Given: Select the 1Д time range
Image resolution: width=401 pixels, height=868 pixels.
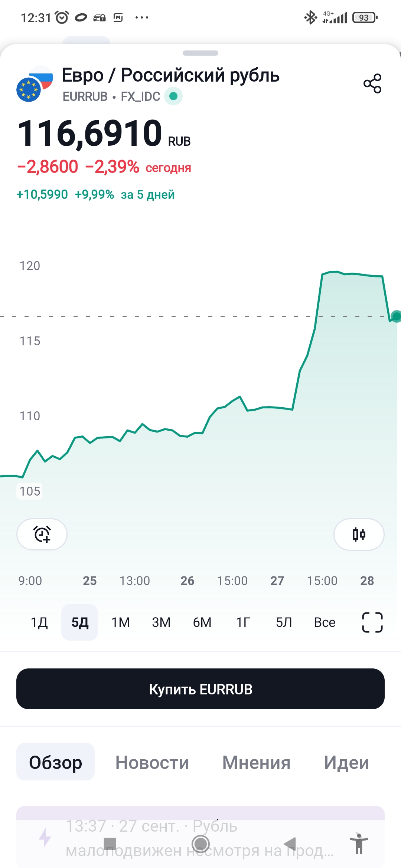Looking at the screenshot, I should pos(39,622).
